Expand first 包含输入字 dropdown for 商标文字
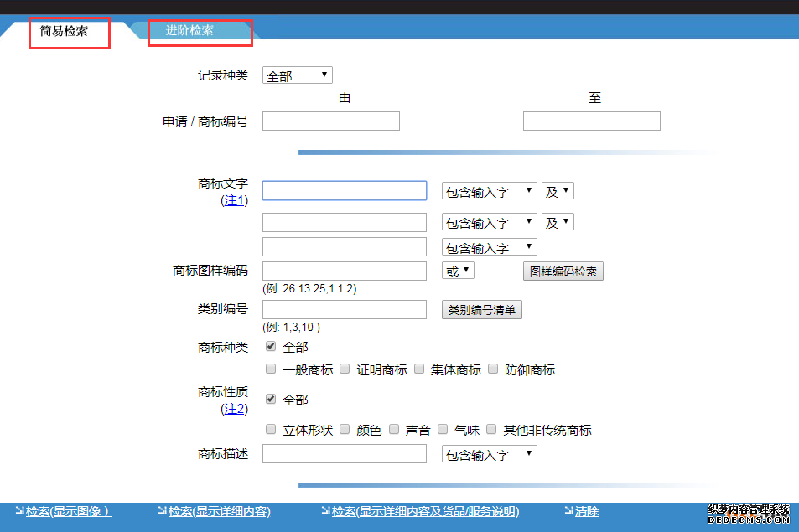 489,192
